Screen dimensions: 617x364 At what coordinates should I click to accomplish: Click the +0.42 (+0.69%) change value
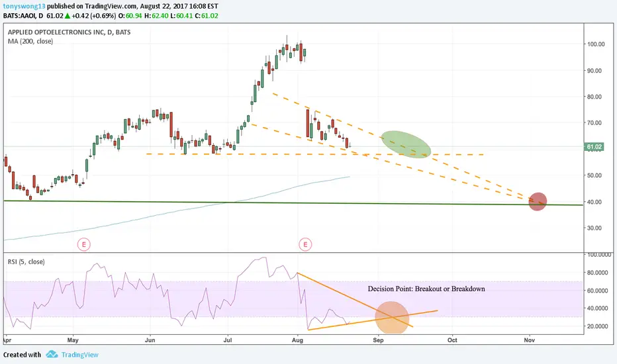(93, 16)
